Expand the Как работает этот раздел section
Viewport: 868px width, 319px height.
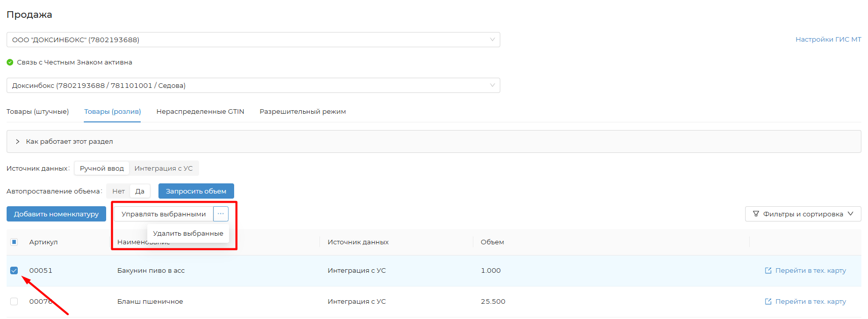(x=69, y=142)
